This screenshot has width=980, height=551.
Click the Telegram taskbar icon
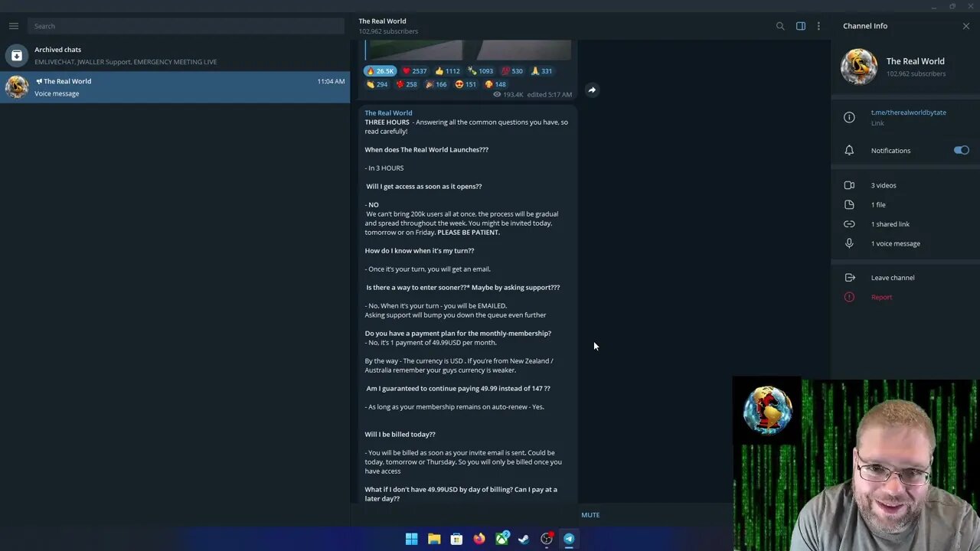coord(569,539)
